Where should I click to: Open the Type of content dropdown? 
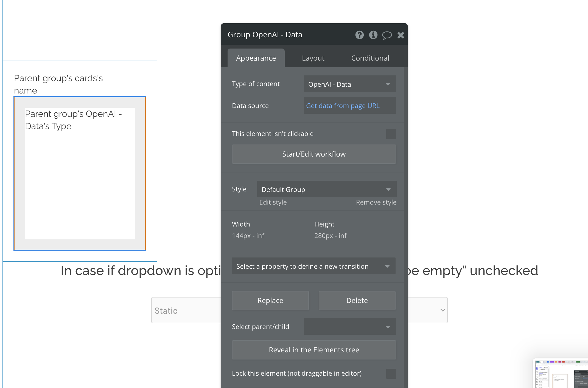pyautogui.click(x=350, y=84)
